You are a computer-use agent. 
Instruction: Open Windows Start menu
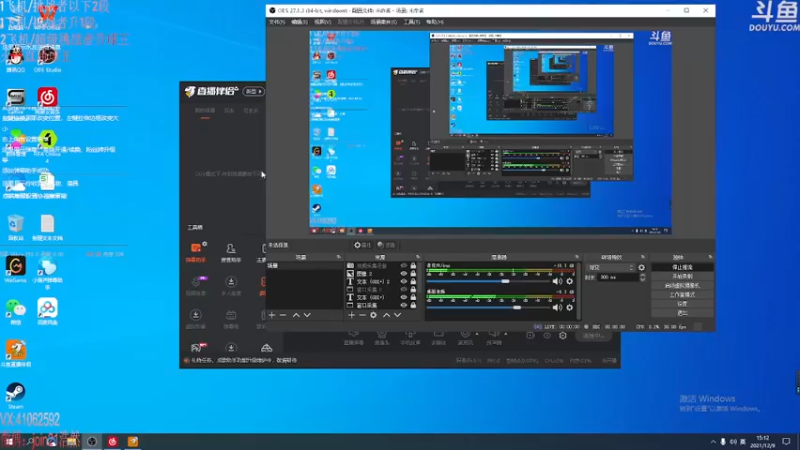[x=9, y=441]
